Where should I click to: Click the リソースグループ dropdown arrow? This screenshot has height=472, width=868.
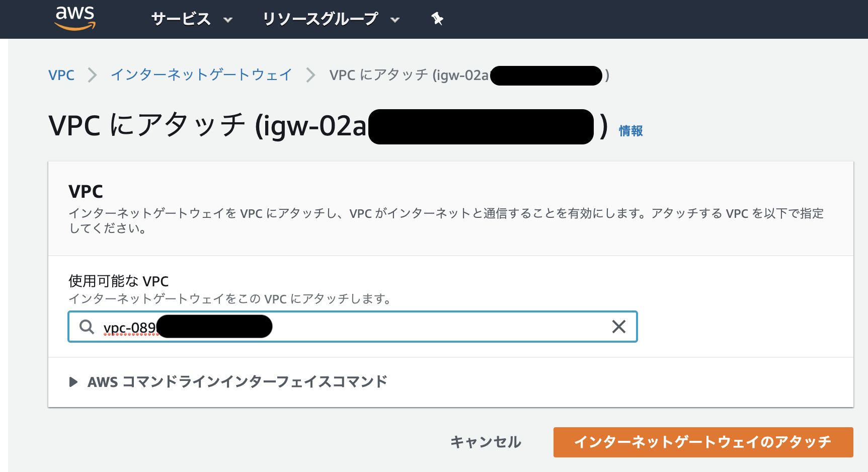pyautogui.click(x=395, y=20)
